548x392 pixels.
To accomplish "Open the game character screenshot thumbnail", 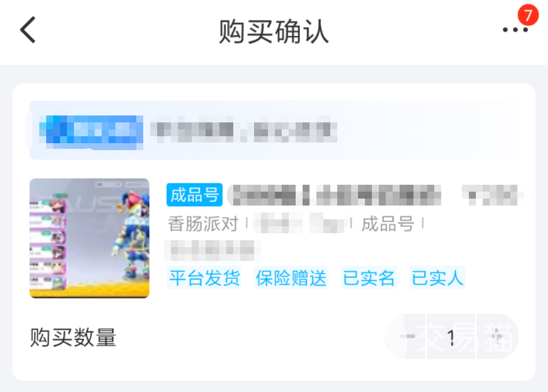I will click(90, 238).
